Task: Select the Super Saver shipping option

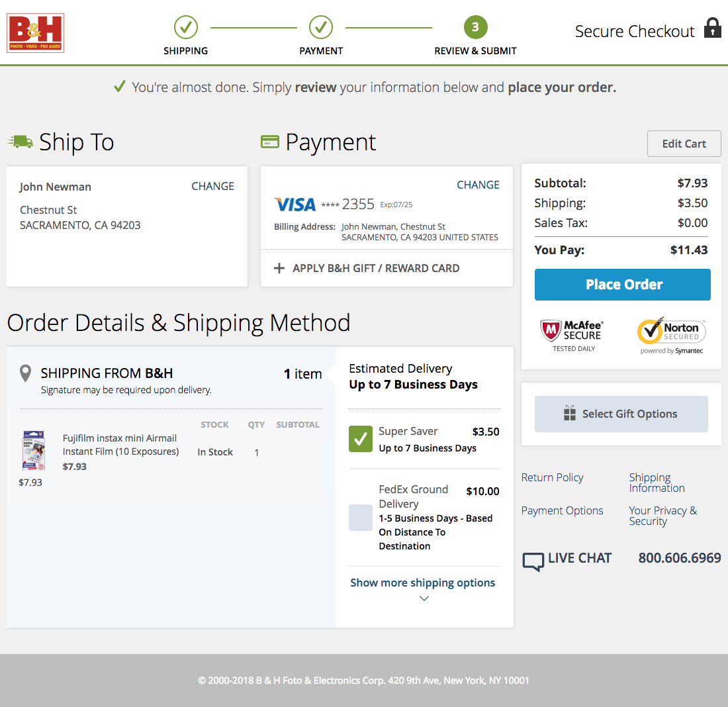Action: pyautogui.click(x=360, y=438)
